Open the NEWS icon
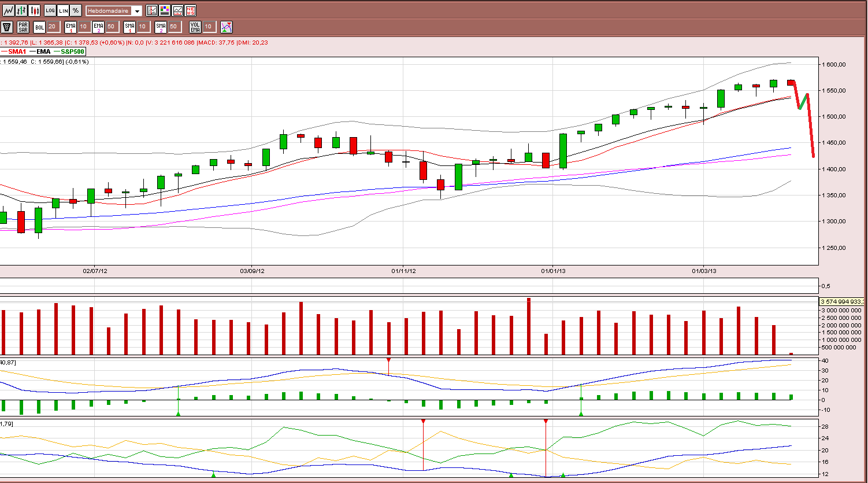 pyautogui.click(x=190, y=10)
